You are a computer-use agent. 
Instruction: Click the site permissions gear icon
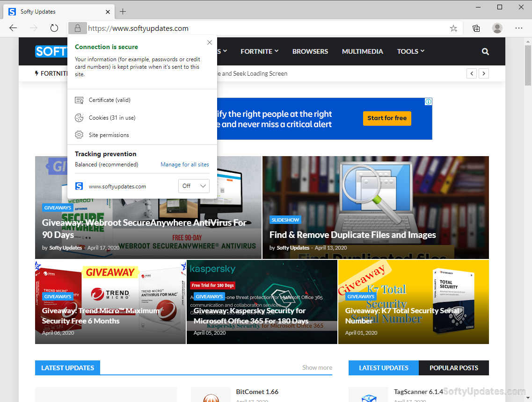pyautogui.click(x=79, y=135)
